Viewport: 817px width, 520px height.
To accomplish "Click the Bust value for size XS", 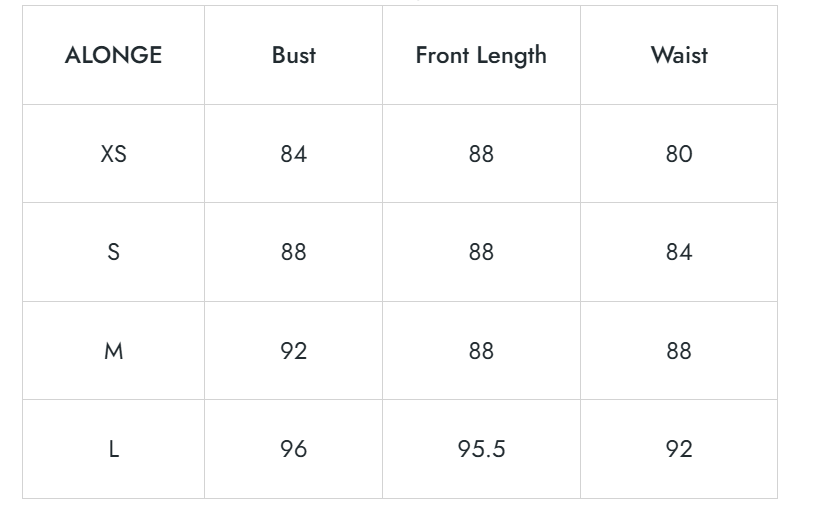I will (293, 154).
